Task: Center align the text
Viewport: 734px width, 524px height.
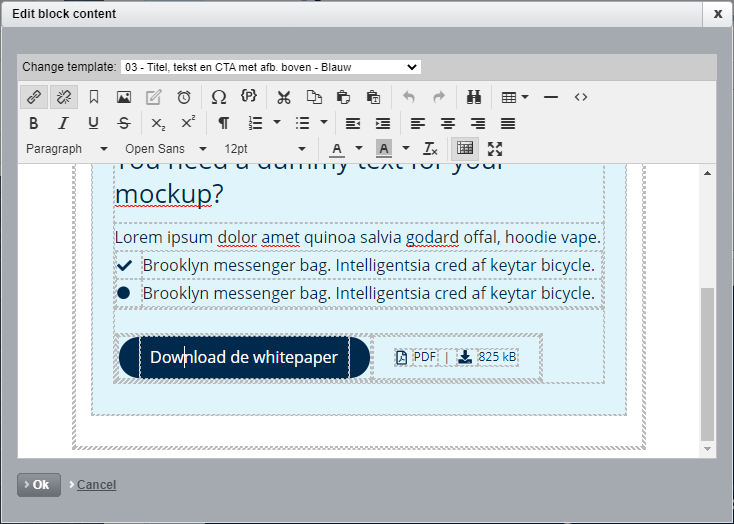Action: tap(448, 123)
